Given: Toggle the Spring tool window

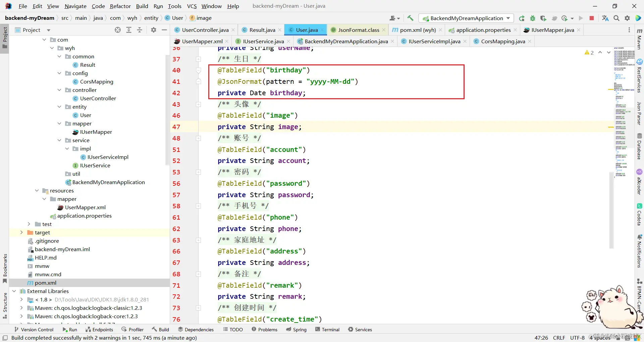Looking at the screenshot, I should 296,330.
